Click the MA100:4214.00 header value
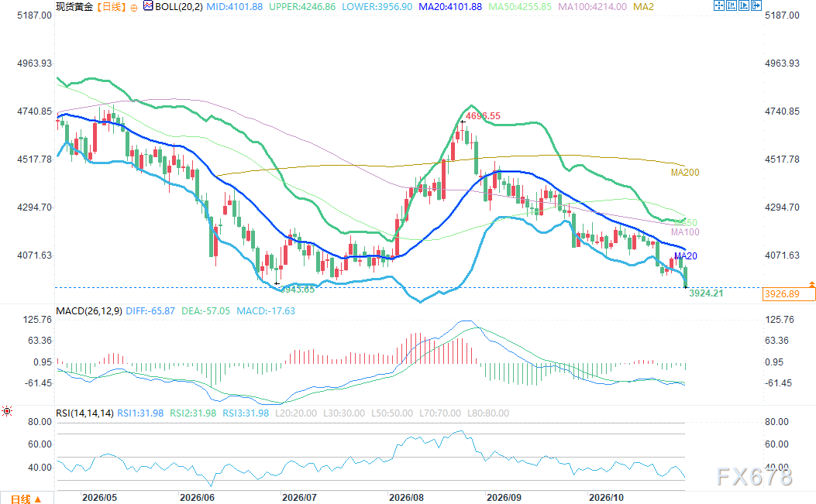This screenshot has height=504, width=816. 592,7
